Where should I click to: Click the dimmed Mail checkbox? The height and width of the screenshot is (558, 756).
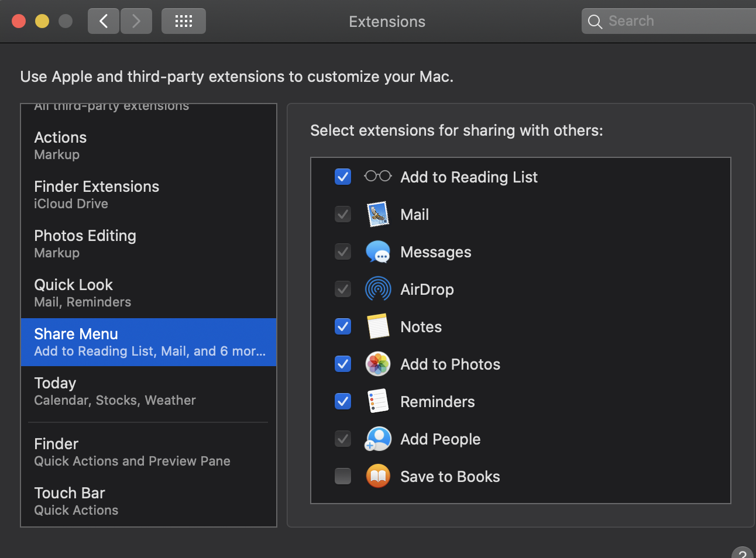coord(343,214)
